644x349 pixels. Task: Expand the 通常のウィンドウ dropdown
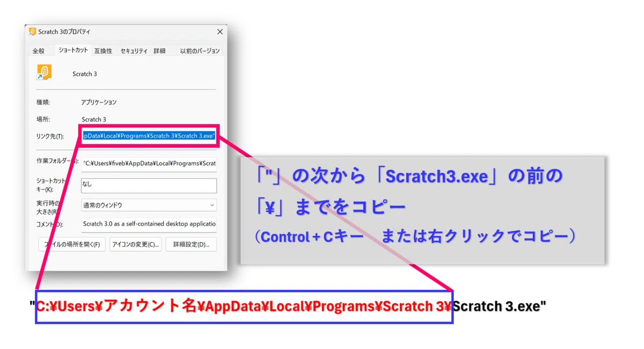(149, 205)
